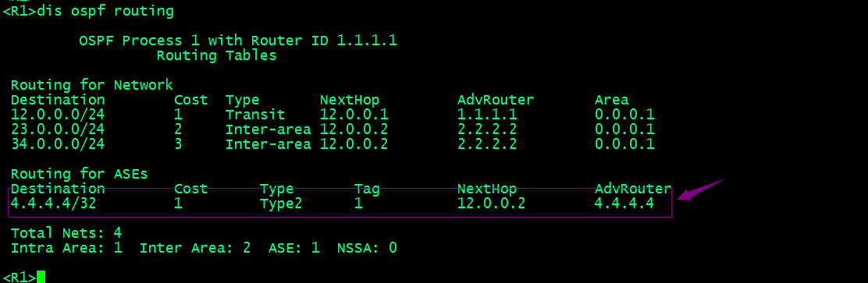The width and height of the screenshot is (868, 283).
Task: Click the Transit type value
Action: (255, 115)
